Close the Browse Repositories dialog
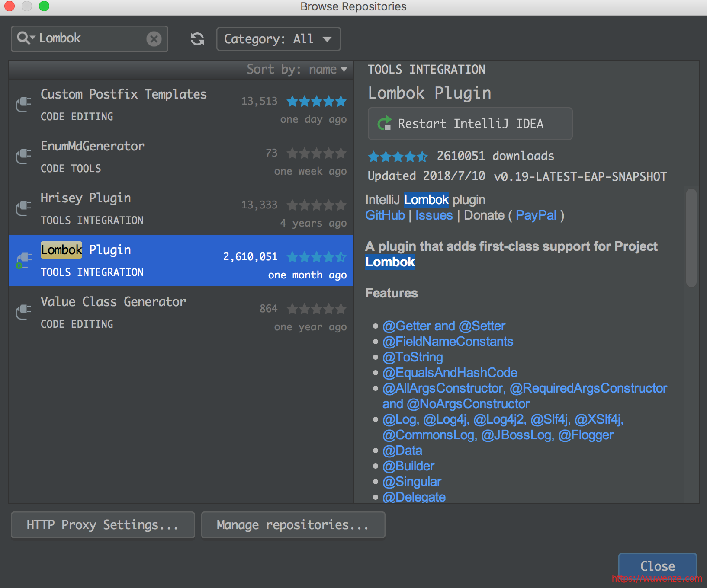Screen dimensions: 707x588 coord(657,566)
